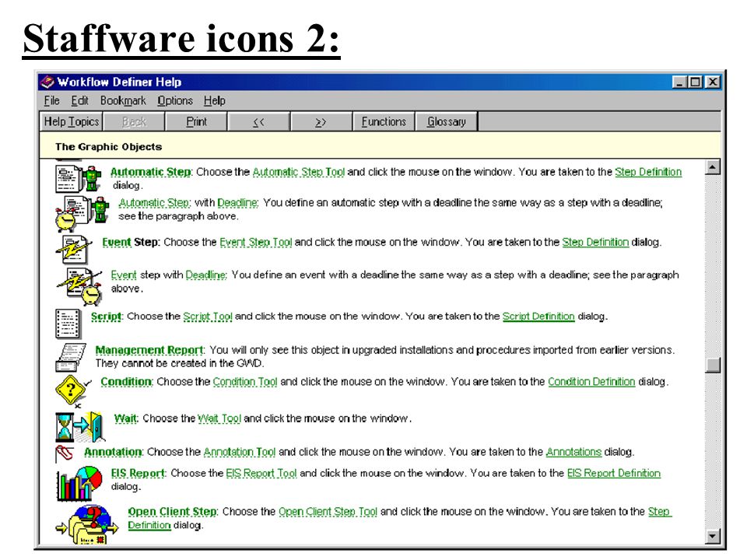Click the bold Condition heading link
Viewport: 747px width, 560px height.
[x=126, y=382]
